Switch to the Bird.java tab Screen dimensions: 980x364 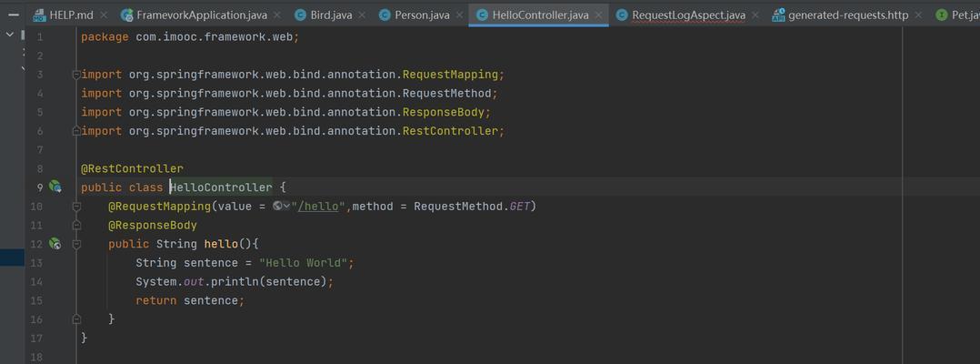tap(331, 15)
